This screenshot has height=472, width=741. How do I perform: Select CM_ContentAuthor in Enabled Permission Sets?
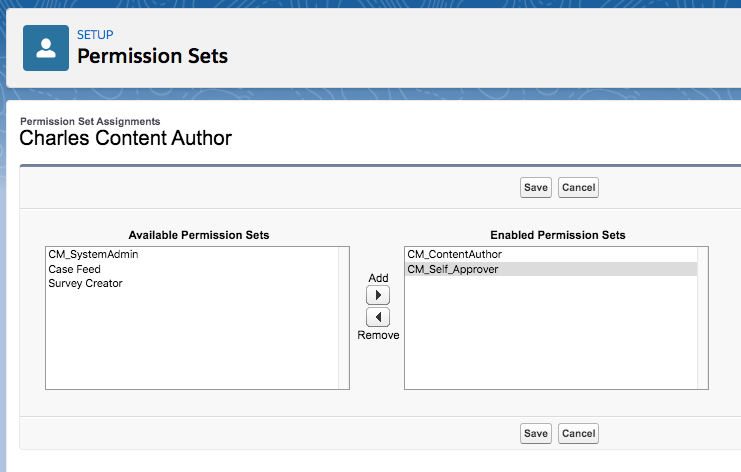[454, 255]
